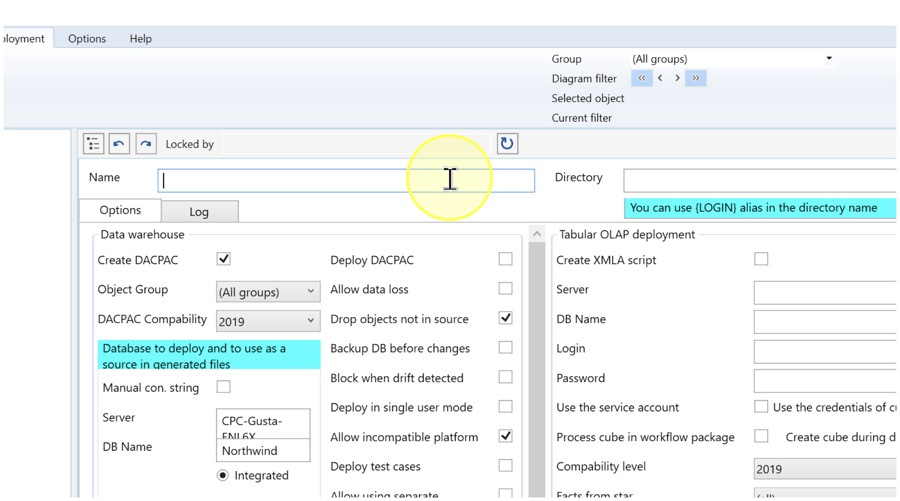
Task: Click the Northwind DB Name field
Action: coord(263,450)
